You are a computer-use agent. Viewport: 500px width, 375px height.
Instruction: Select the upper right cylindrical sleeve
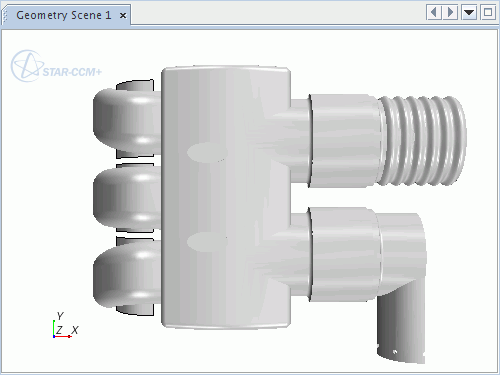click(344, 141)
